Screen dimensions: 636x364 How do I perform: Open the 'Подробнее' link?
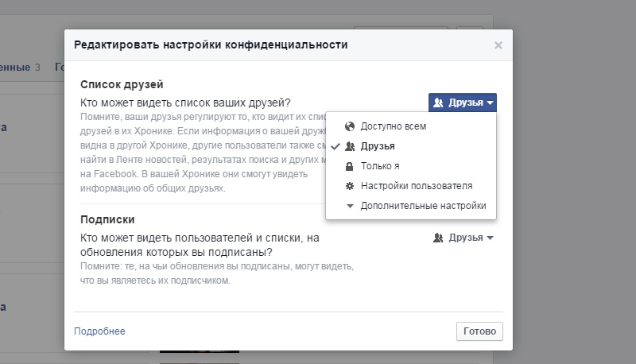coord(99,331)
